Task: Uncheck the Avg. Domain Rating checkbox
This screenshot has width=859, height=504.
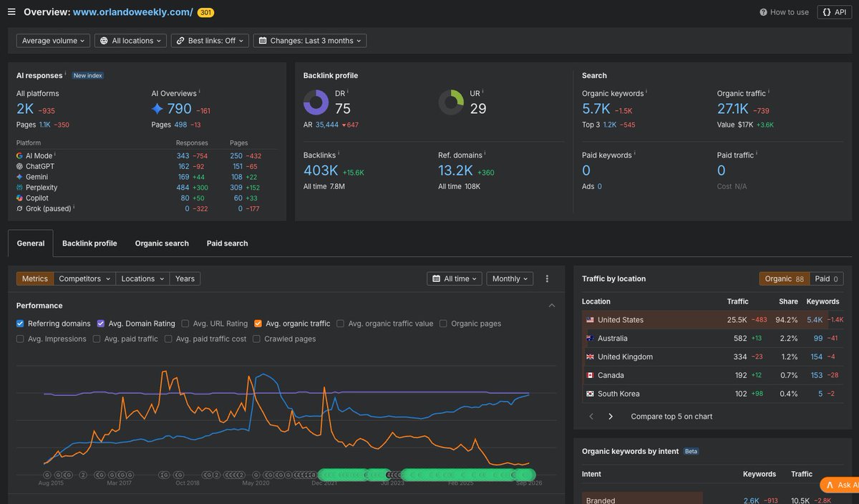Action: click(101, 324)
